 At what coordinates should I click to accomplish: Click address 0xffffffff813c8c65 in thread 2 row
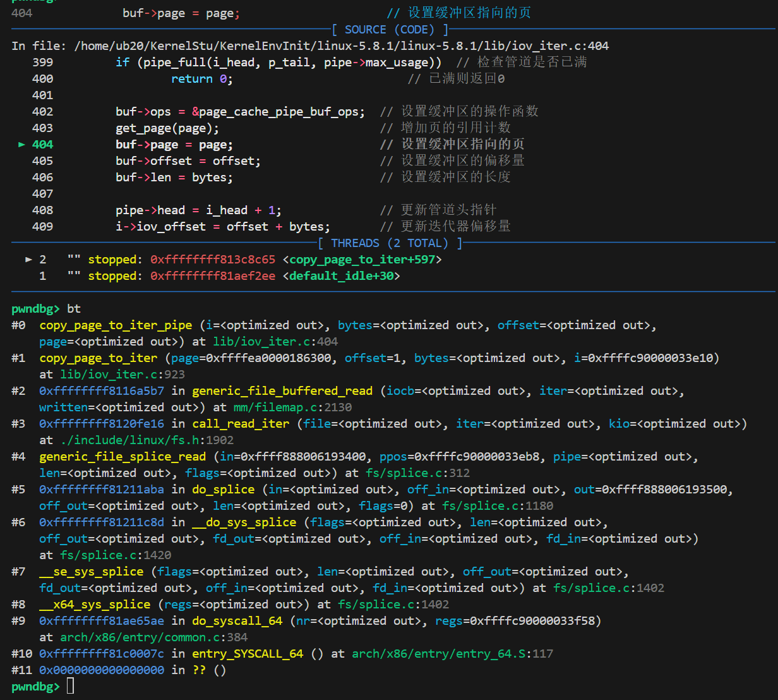click(213, 260)
